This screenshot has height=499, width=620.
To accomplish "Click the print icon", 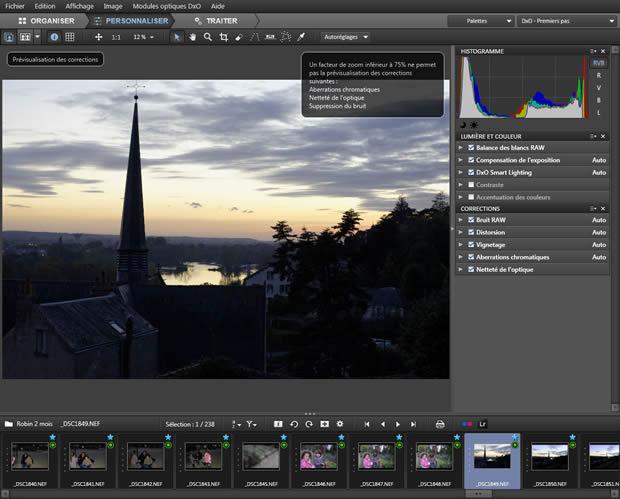I will (440, 424).
